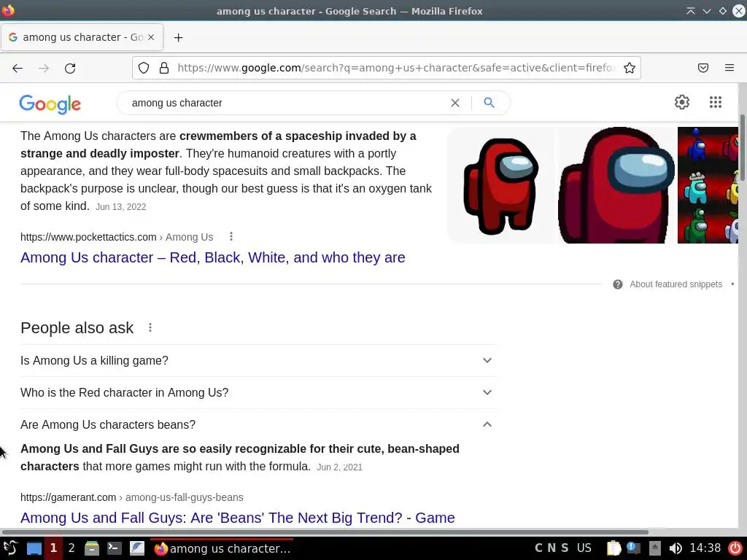
Task: Click gamerant.com result URL text
Action: point(132,497)
